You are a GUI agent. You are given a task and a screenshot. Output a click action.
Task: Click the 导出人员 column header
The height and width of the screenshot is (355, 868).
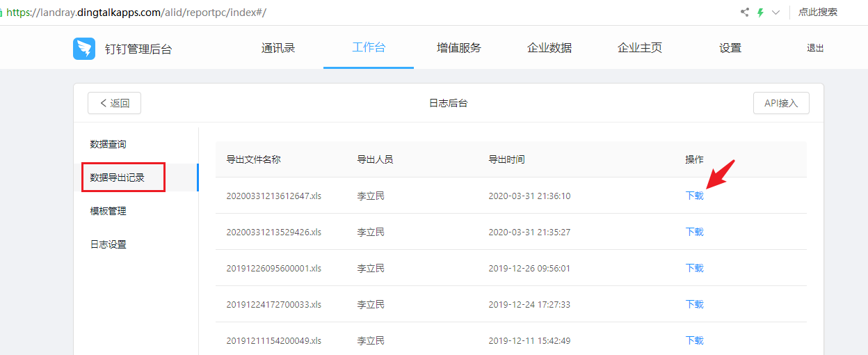click(375, 159)
